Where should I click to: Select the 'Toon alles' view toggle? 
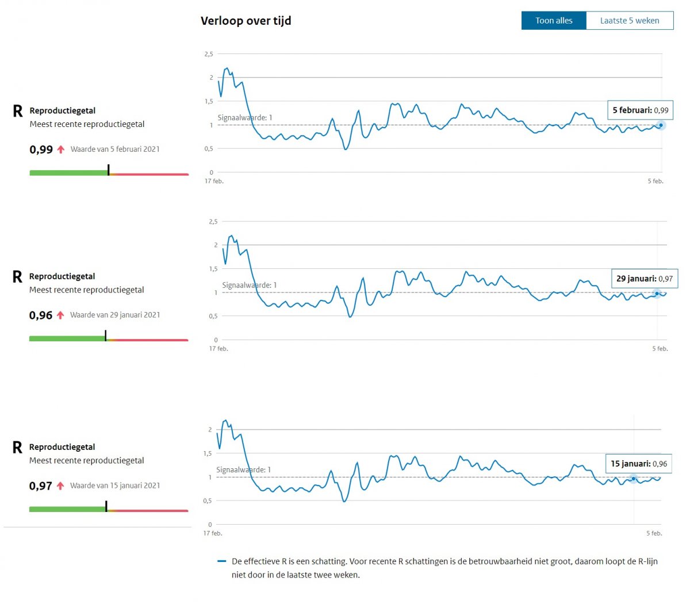point(554,21)
